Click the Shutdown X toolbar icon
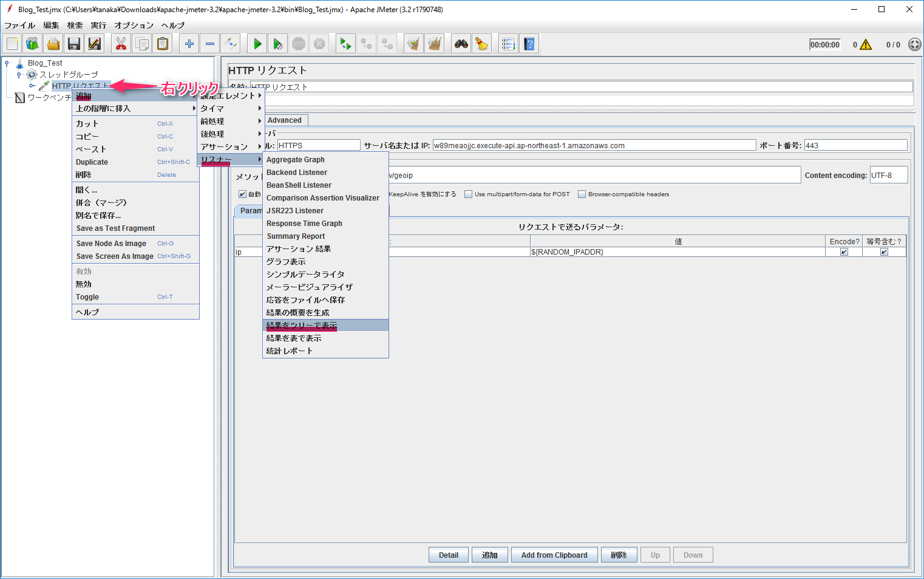Image resolution: width=924 pixels, height=579 pixels. (319, 44)
